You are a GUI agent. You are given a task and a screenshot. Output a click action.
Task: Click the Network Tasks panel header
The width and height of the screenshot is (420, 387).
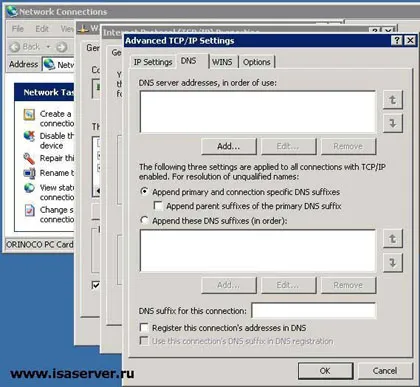coord(44,92)
